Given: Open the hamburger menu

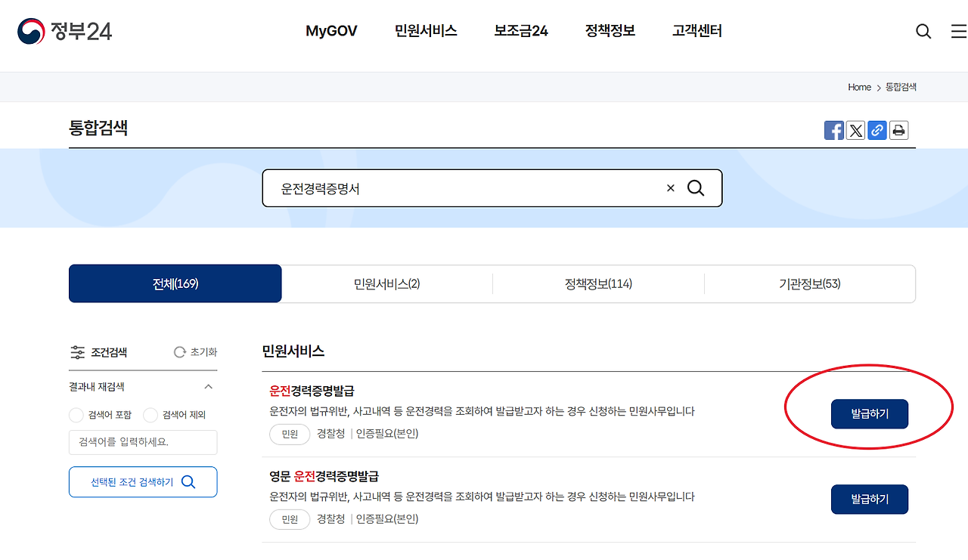Looking at the screenshot, I should (x=957, y=31).
